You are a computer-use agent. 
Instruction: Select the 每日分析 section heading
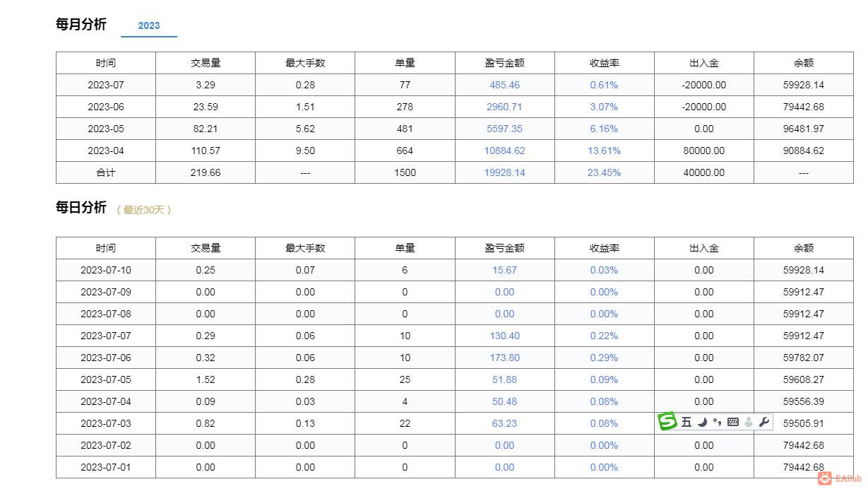pos(81,207)
